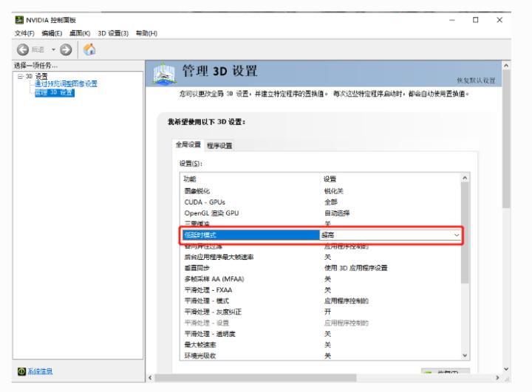
Task: Open the 桌面(K) menu
Action: click(x=80, y=33)
